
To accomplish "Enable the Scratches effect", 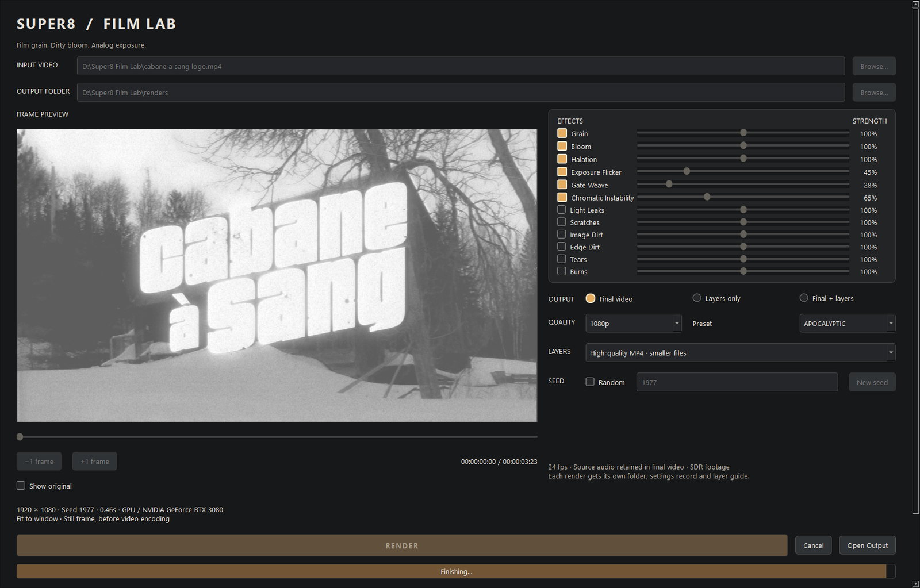I will pos(562,222).
